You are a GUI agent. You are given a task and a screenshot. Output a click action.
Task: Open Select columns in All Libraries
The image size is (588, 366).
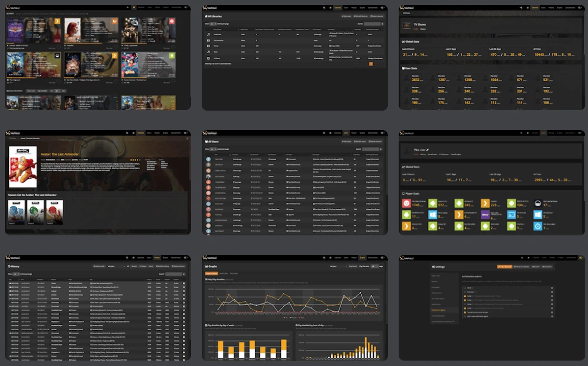click(x=376, y=16)
